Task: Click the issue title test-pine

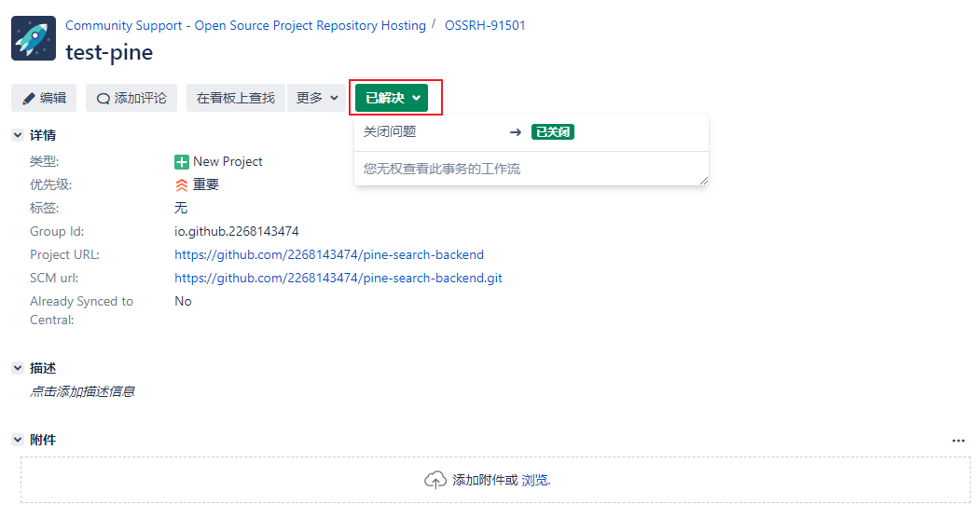Action: click(x=109, y=52)
